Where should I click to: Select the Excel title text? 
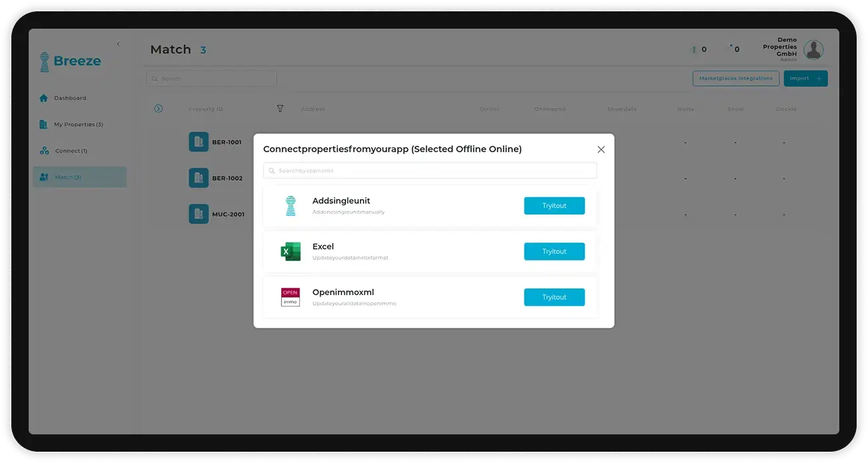coord(323,246)
